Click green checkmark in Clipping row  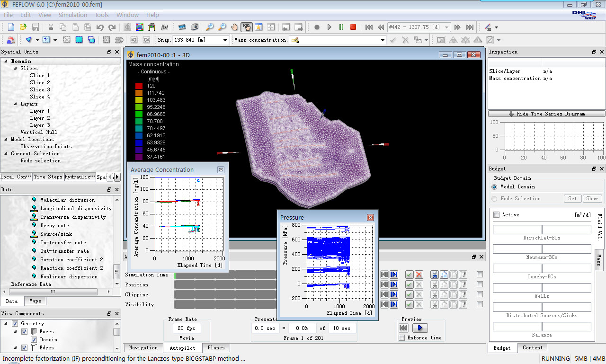(410, 294)
